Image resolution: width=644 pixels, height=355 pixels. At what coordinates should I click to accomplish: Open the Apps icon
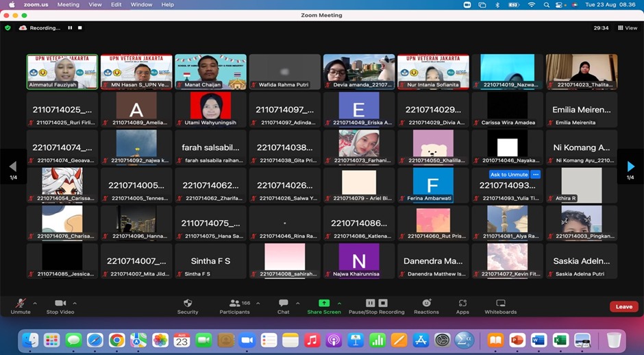click(462, 304)
